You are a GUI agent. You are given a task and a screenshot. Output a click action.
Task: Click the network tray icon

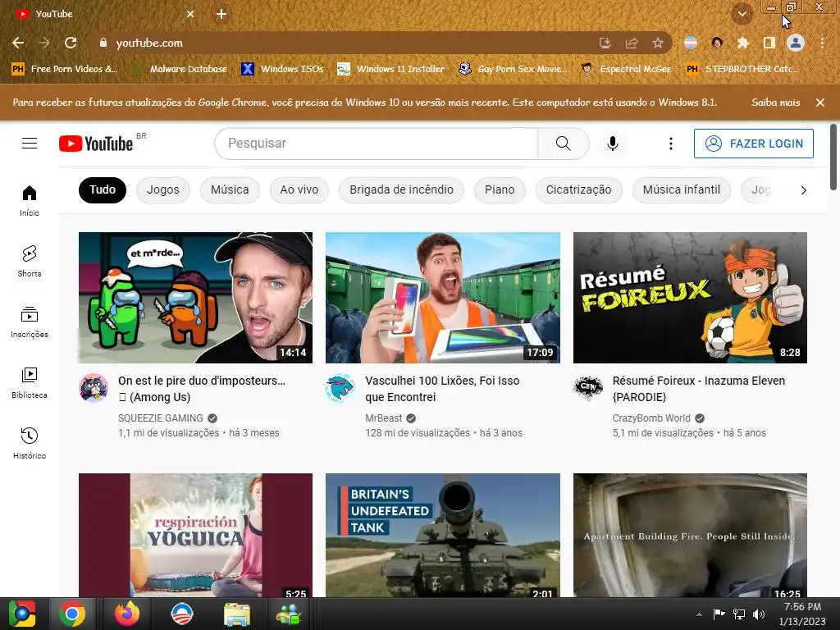739,614
